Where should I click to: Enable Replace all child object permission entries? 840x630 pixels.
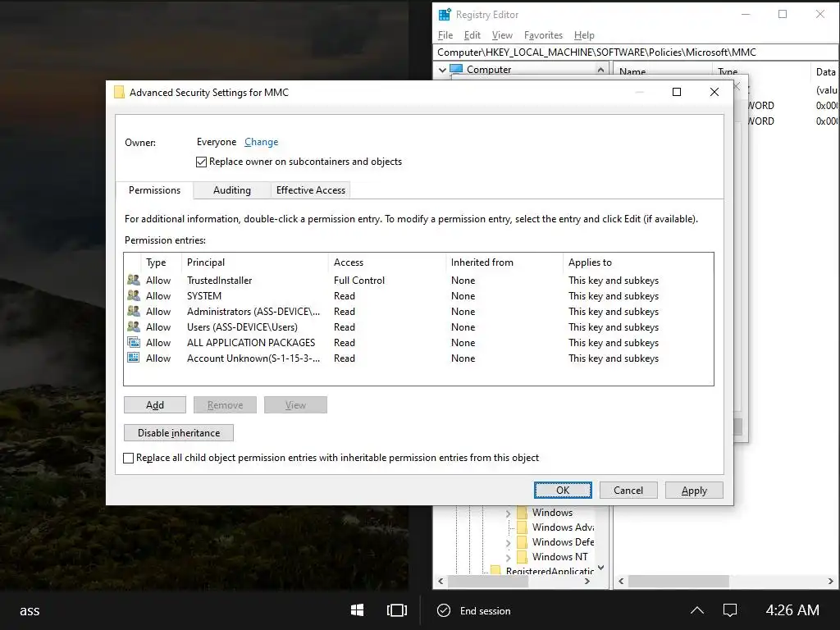pos(129,458)
